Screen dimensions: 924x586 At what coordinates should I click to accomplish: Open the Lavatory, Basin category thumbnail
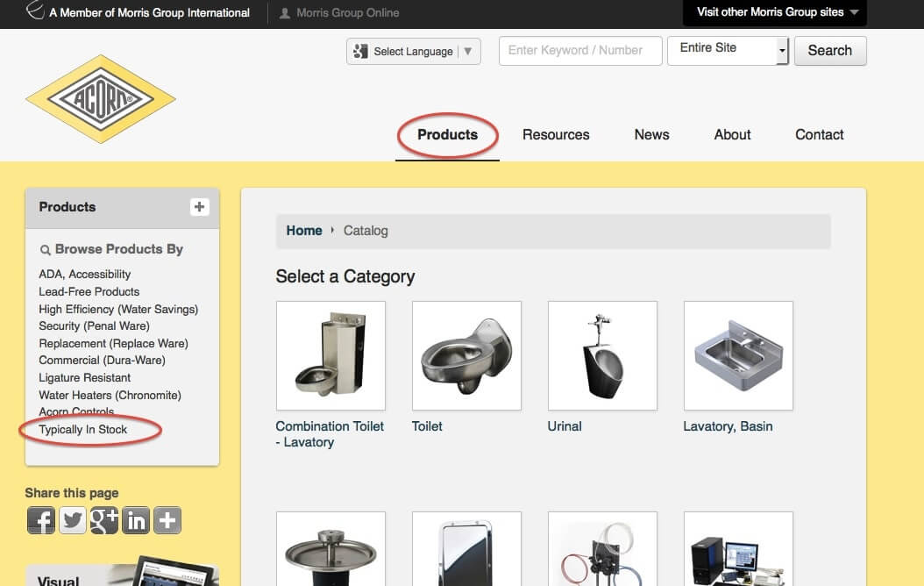pos(738,355)
